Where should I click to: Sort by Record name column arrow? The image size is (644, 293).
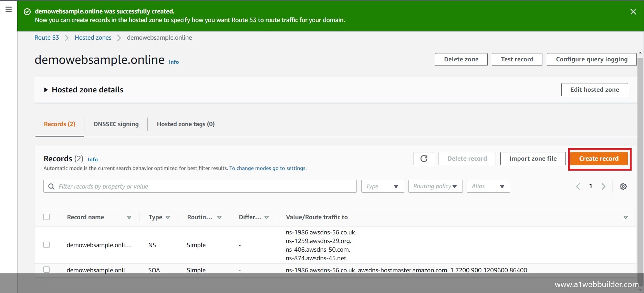[x=129, y=218]
